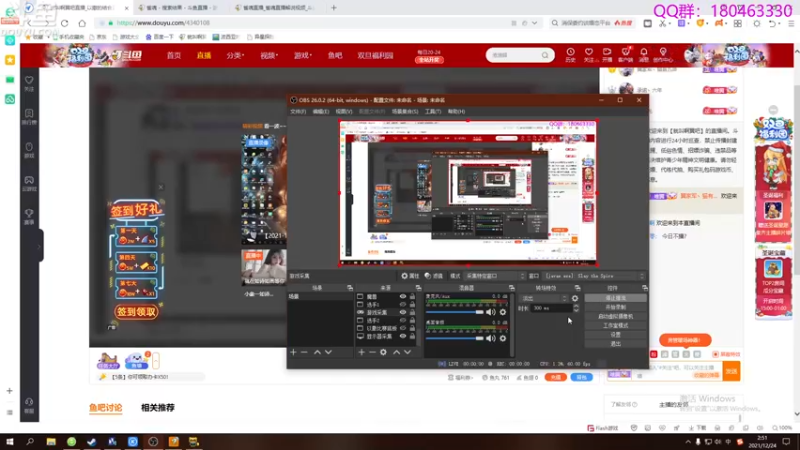This screenshot has width=800, height=450.
Task: Expand 分类 dropdown in Douyu navigation
Action: click(235, 55)
